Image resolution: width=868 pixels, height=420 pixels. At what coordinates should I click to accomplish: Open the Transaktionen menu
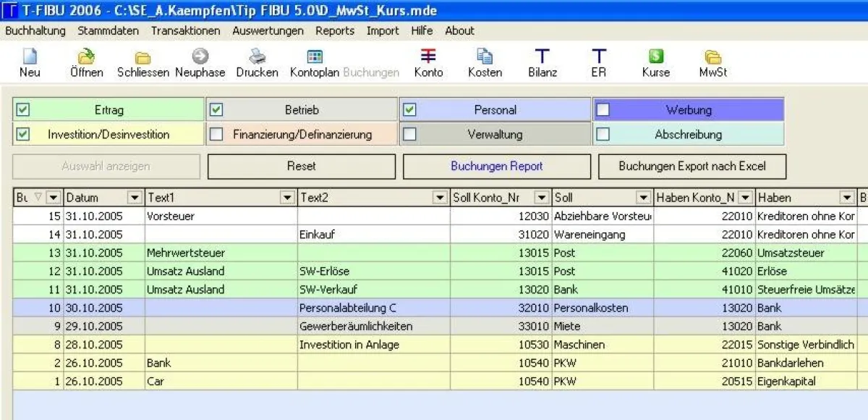[x=184, y=30]
